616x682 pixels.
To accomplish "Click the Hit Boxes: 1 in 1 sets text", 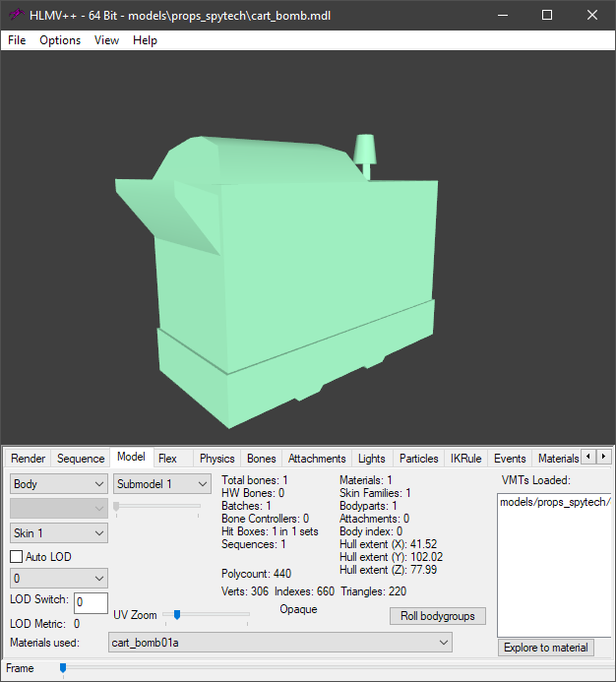I will 270,531.
